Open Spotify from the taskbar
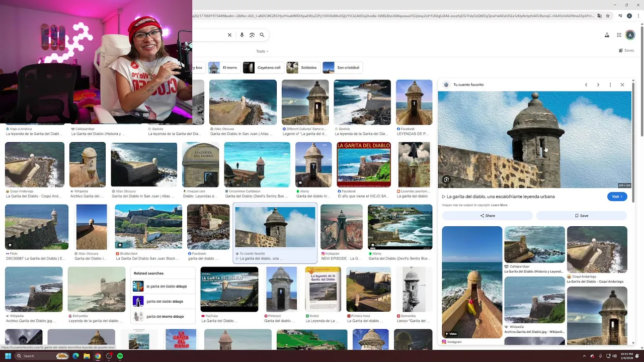Screen dimensions: 644x362 coord(120,356)
